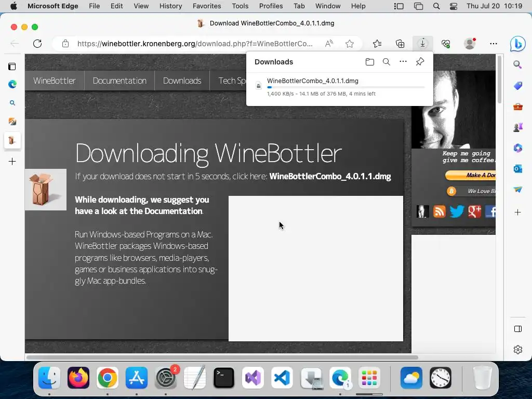This screenshot has width=532, height=399.
Task: Open the Tools menu
Action: 240,6
